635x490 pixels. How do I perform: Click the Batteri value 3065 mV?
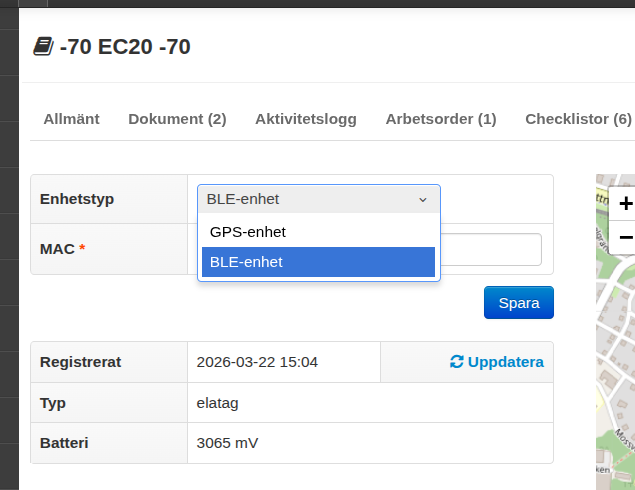[x=228, y=442]
